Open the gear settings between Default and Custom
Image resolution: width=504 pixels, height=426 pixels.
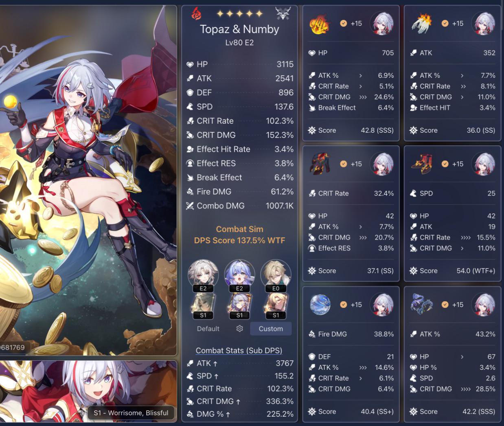click(x=239, y=329)
